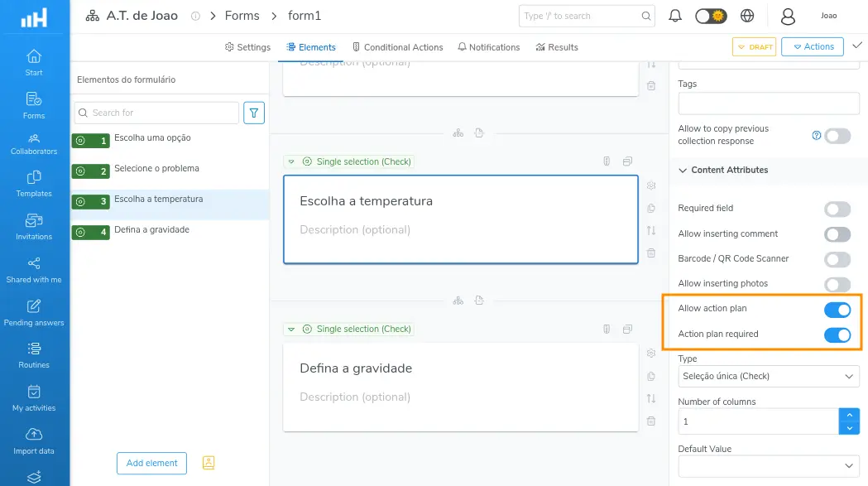Screen dimensions: 868x486
Task: Open the user profile icon
Action: [x=788, y=16]
